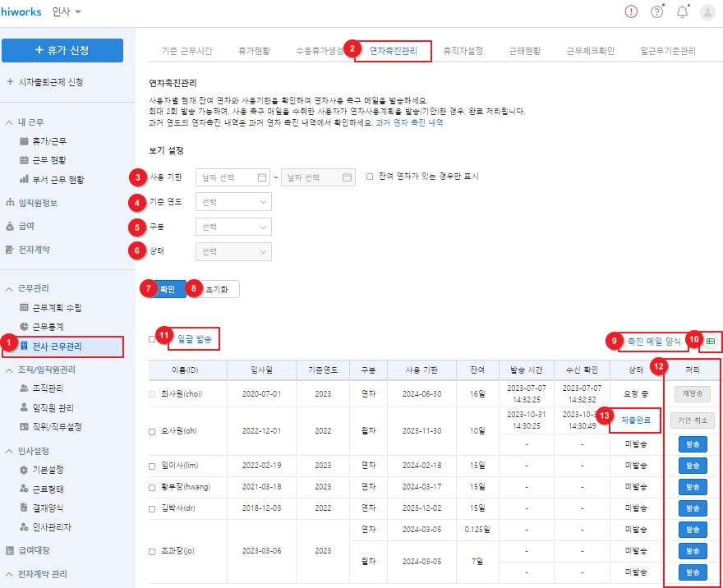Open the 과거 연차 촉진 내역 link
The width and height of the screenshot is (723, 588).
click(x=409, y=122)
